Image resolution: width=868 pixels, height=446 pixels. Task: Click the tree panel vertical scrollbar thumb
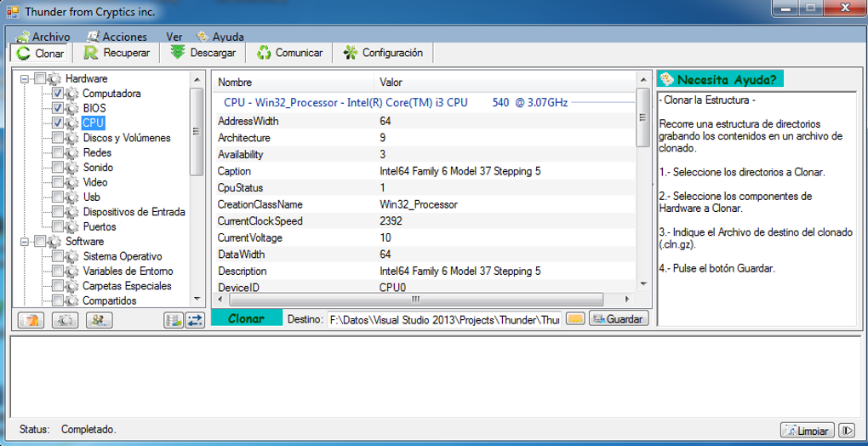[197, 131]
